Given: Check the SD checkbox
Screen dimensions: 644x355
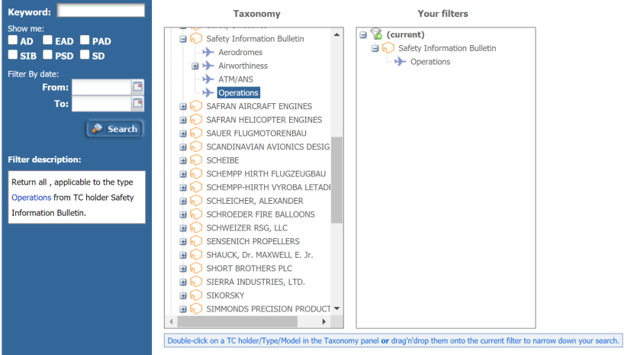Looking at the screenshot, I should pos(85,55).
